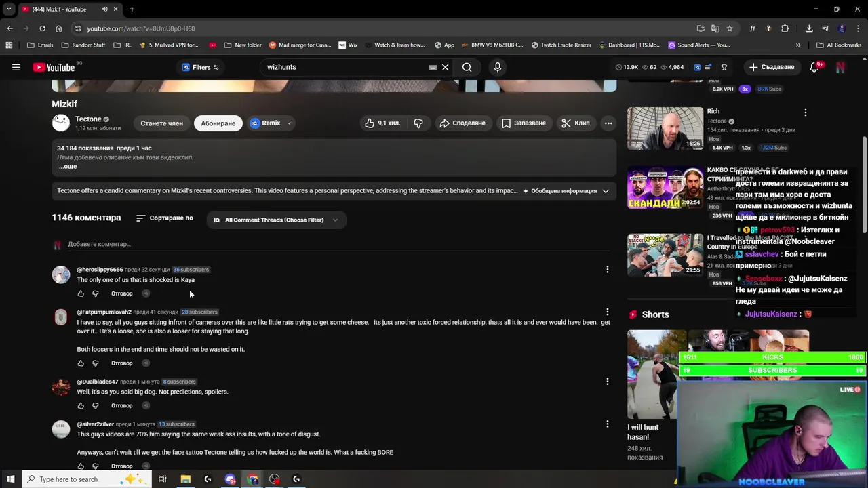Open the Emails bookmark folder
868x488 pixels.
40,45
